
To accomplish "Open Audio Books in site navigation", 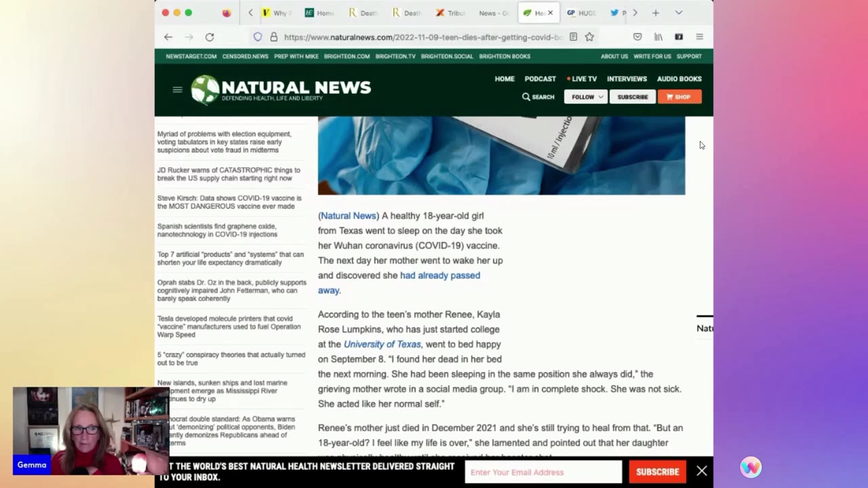I will click(x=679, y=79).
